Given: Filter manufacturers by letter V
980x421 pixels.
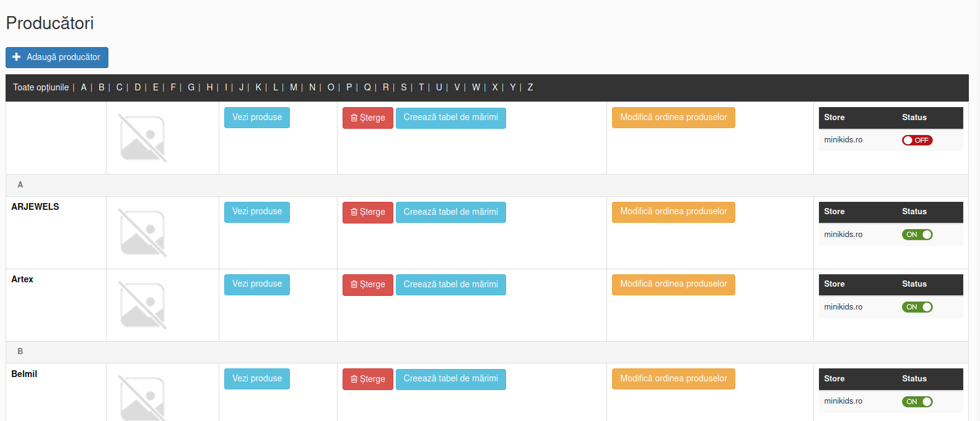Looking at the screenshot, I should [457, 87].
